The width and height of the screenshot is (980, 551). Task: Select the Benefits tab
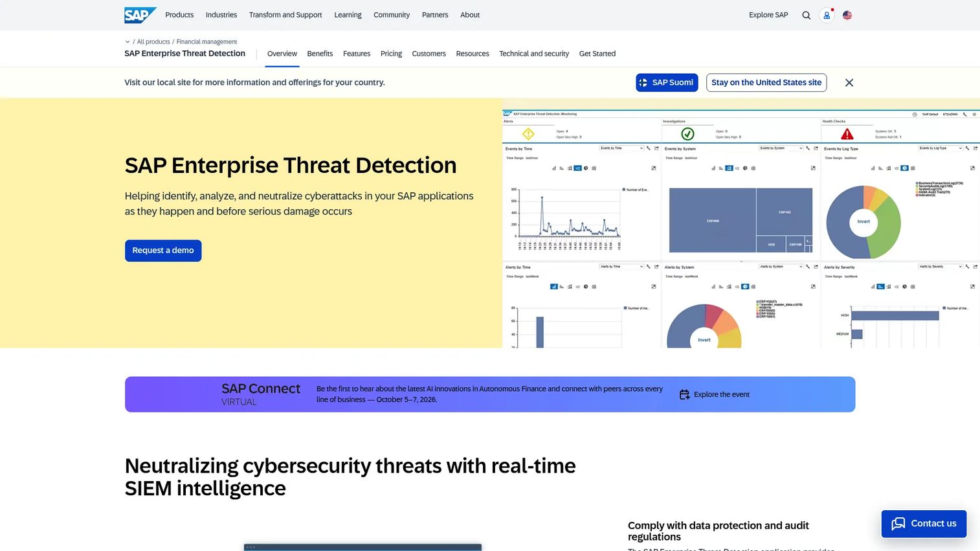coord(320,54)
